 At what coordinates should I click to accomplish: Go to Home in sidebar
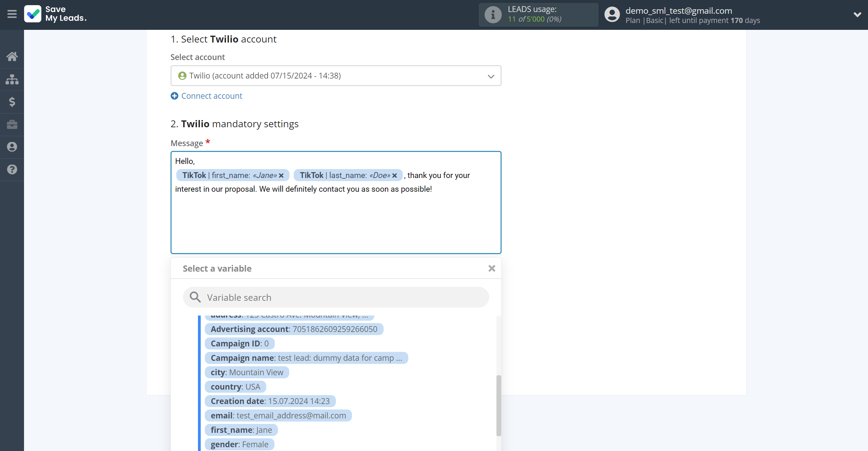12,56
